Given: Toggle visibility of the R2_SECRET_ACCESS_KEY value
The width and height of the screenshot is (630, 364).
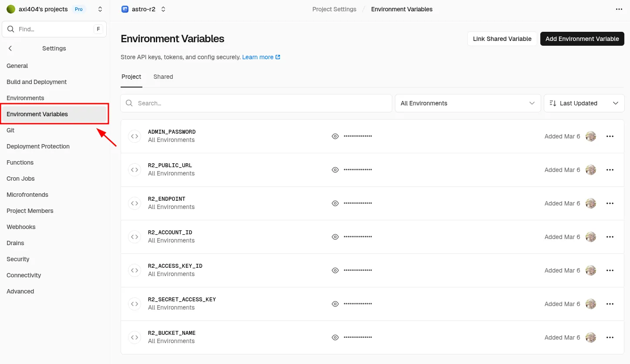Looking at the screenshot, I should [x=335, y=304].
